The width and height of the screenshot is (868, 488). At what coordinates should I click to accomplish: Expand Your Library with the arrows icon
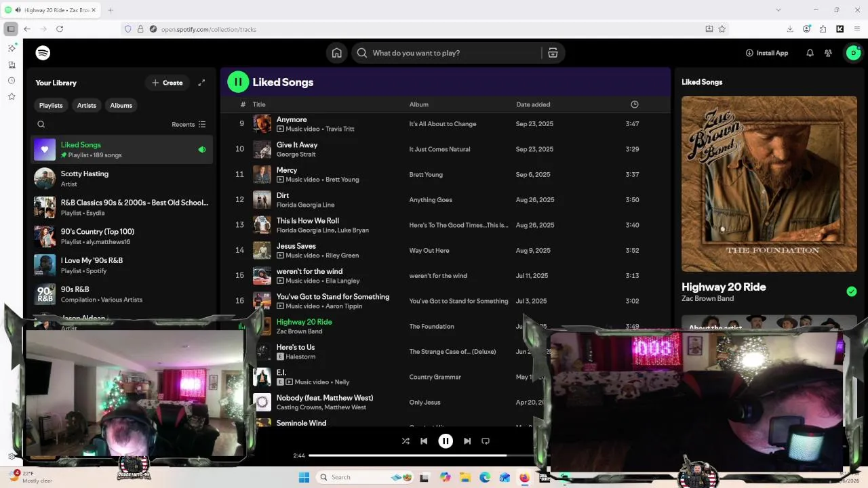coord(201,83)
